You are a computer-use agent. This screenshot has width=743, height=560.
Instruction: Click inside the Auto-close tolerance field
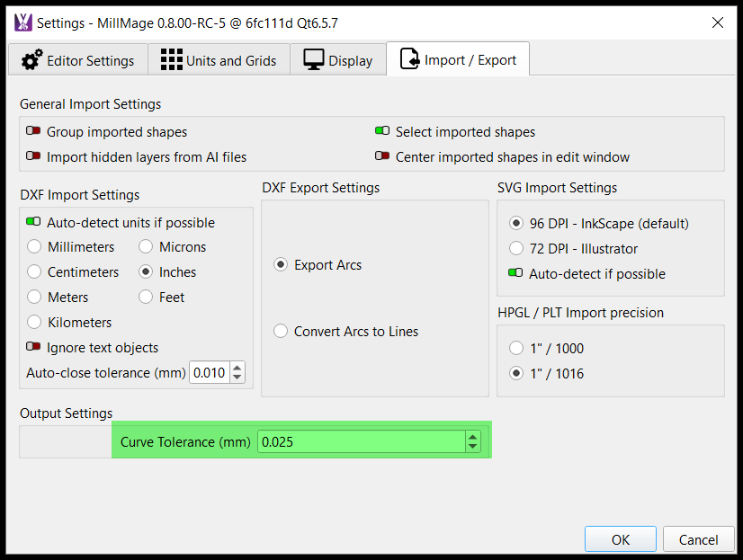209,372
